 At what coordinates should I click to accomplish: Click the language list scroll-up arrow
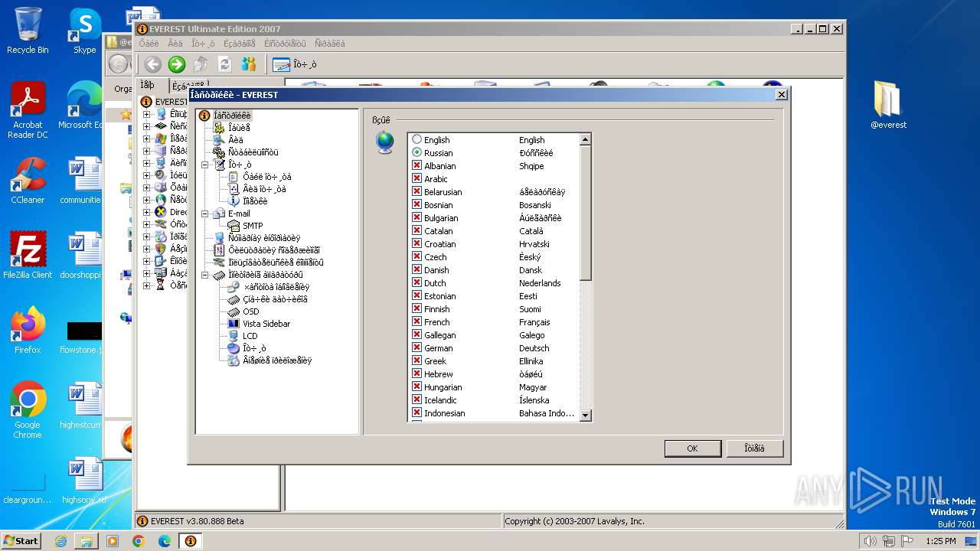(x=586, y=139)
